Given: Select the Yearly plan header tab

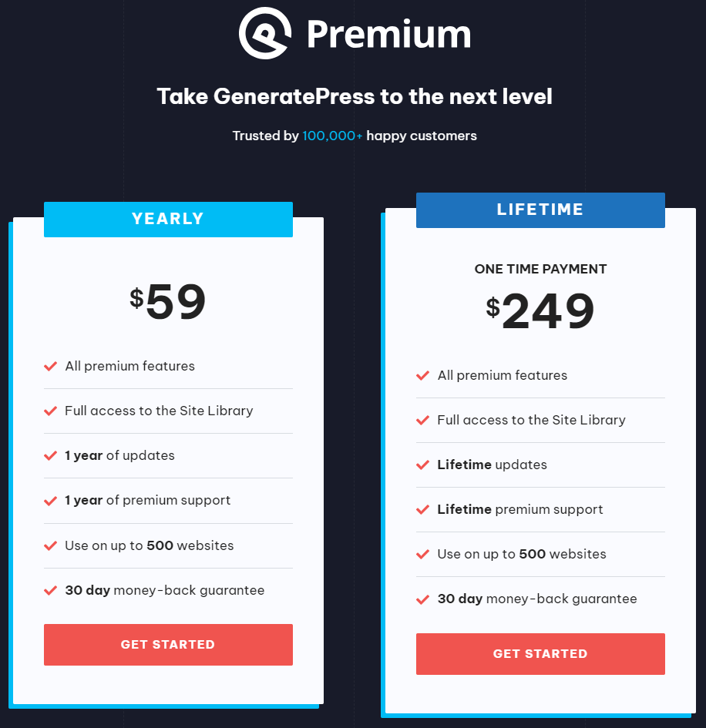Looking at the screenshot, I should [x=168, y=219].
